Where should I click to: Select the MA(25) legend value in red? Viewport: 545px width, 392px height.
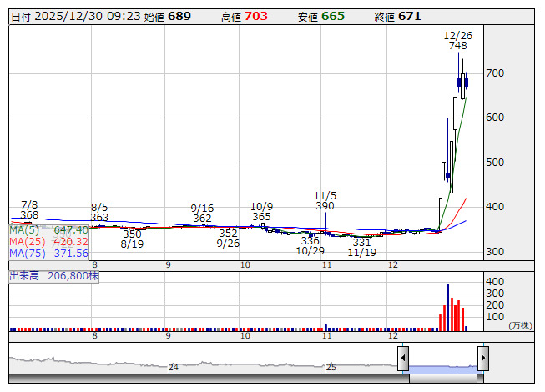click(x=71, y=241)
